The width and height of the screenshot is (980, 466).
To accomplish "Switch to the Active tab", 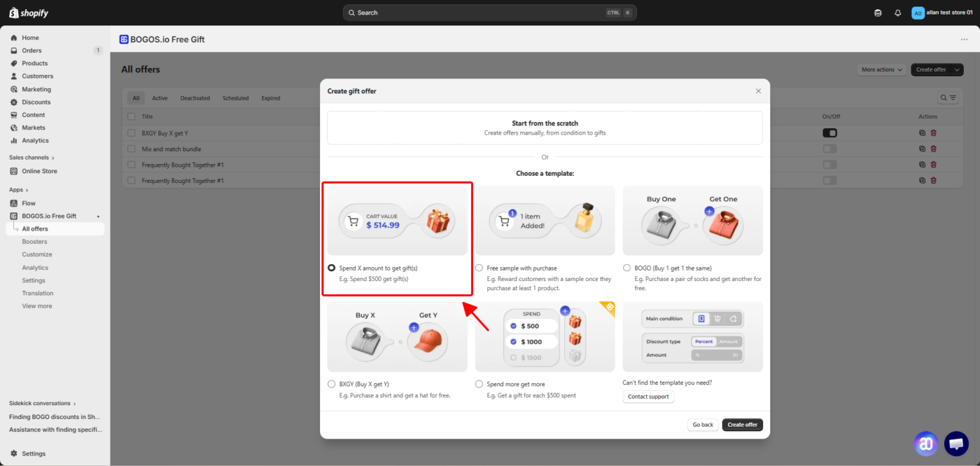I will coord(160,98).
